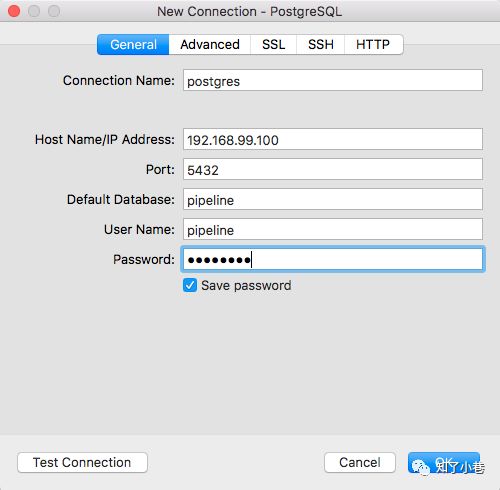This screenshot has height=490, width=500.
Task: Select the Default Database field
Action: (x=333, y=199)
